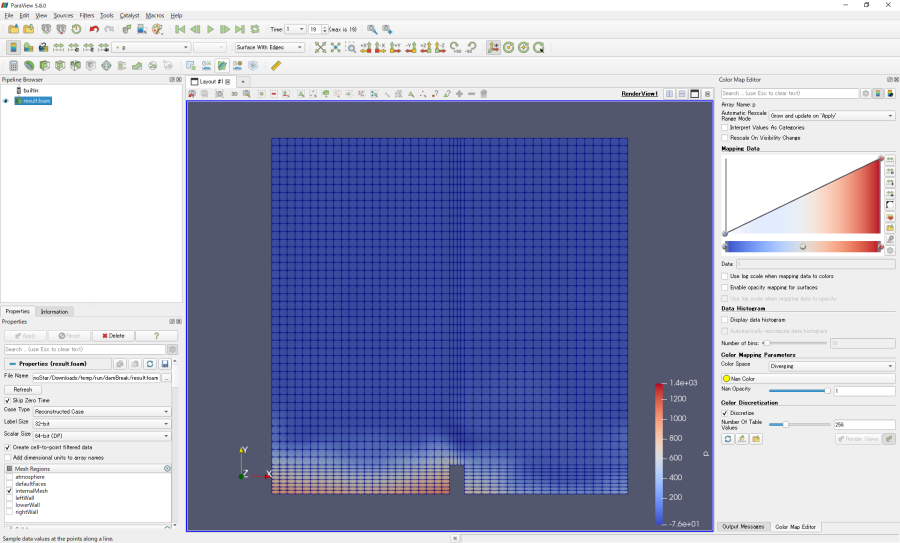The width and height of the screenshot is (900, 543).
Task: Enable log scale mapping data to colors
Action: tap(724, 277)
